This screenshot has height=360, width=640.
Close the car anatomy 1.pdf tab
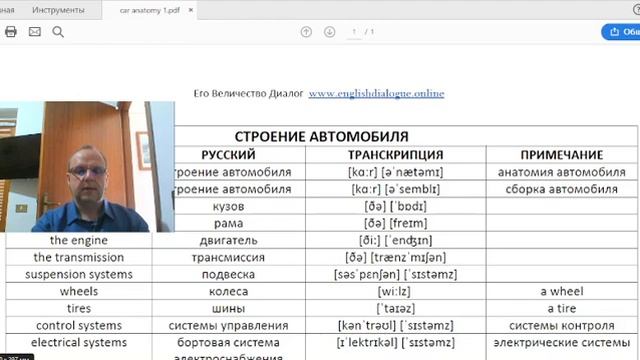(x=191, y=10)
